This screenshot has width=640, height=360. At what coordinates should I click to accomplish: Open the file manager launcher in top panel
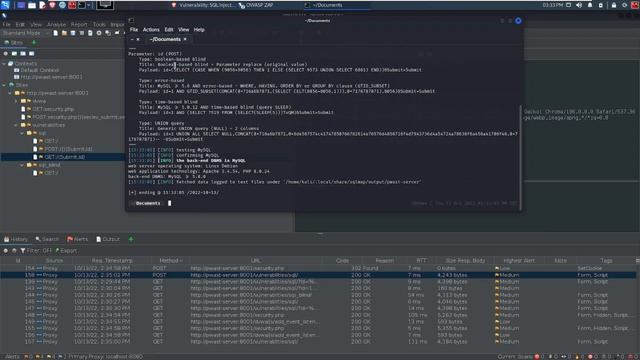pyautogui.click(x=32, y=5)
